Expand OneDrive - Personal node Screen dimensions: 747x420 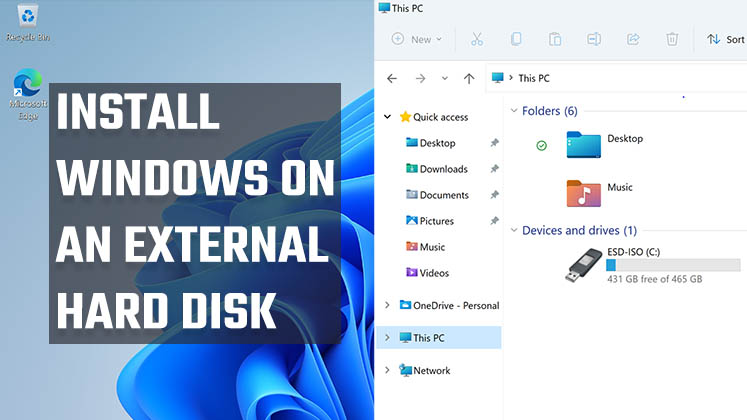[387, 305]
